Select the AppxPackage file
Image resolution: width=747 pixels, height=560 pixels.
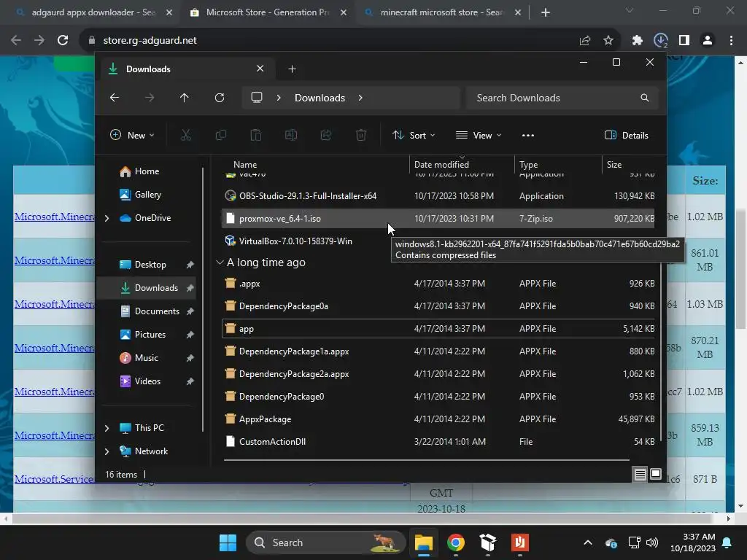click(438, 419)
